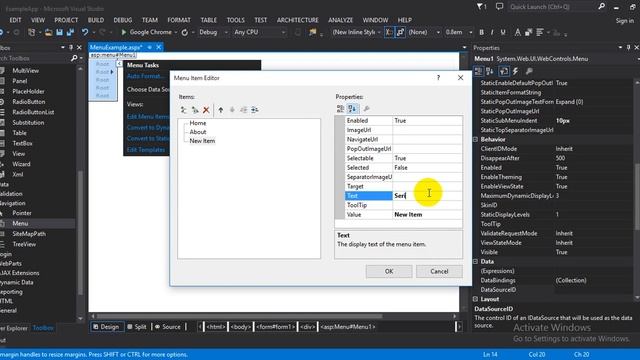
Task: Apply bold formatting in toolbar
Action: 481,32
